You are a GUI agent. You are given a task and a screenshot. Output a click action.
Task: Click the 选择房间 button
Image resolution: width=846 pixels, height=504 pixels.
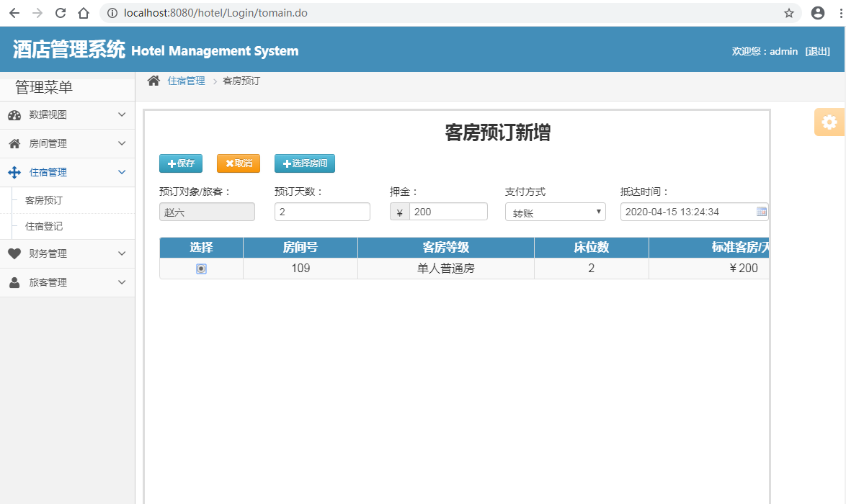(305, 163)
